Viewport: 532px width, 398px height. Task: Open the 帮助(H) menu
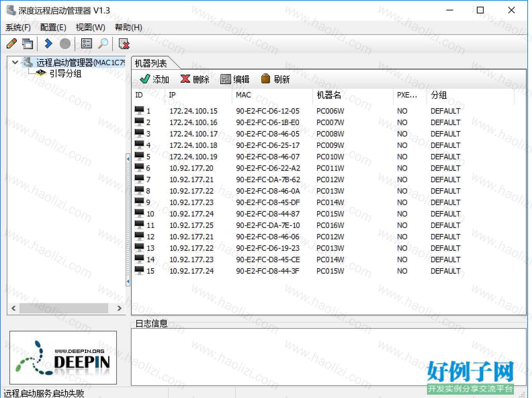[129, 27]
